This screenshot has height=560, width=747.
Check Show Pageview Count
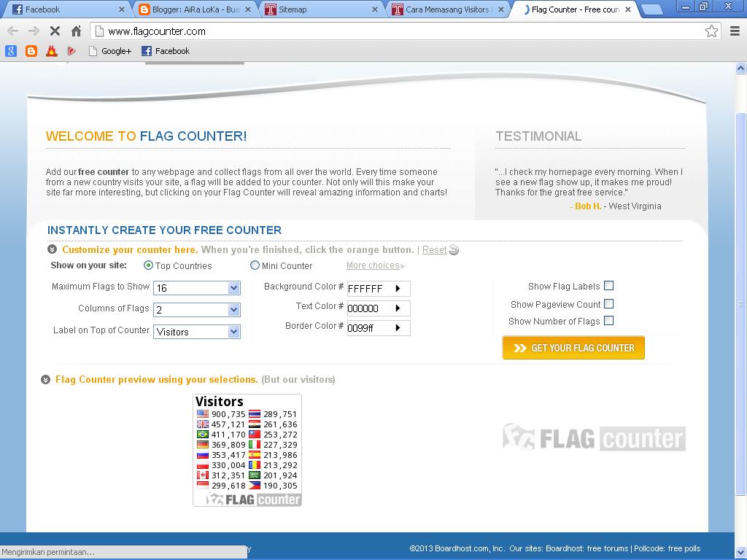609,304
